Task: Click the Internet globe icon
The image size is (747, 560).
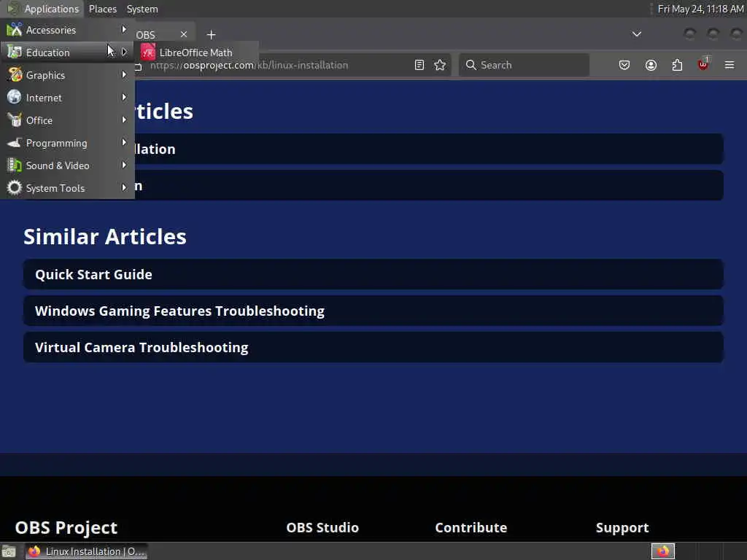Action: point(15,97)
